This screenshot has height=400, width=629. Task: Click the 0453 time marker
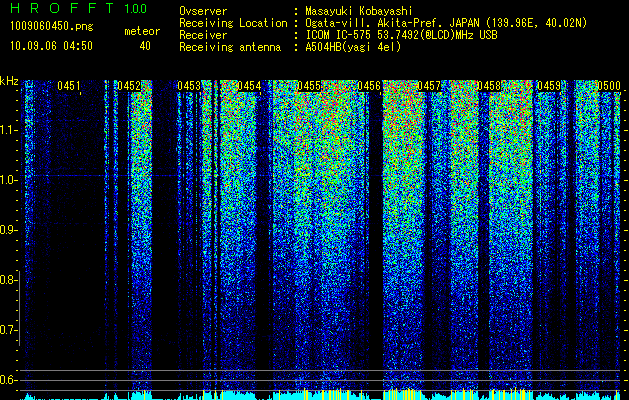pyautogui.click(x=189, y=86)
